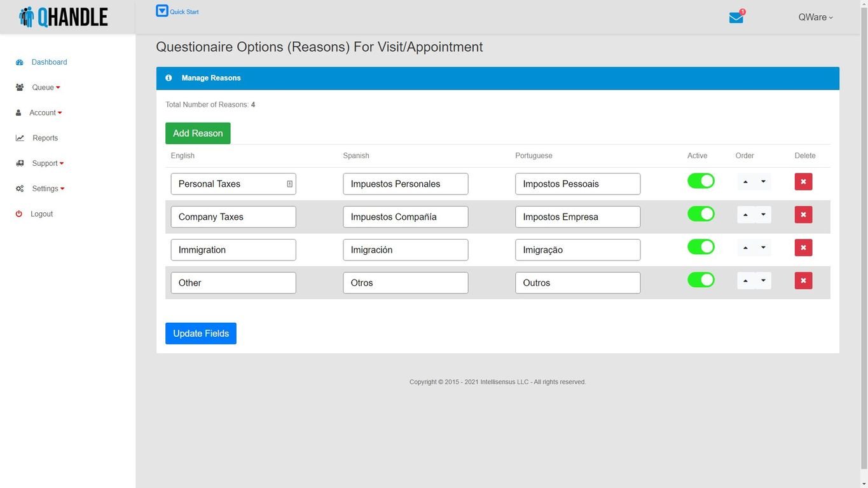Viewport: 868px width, 488px height.
Task: Toggle Company Taxes active switch
Action: (701, 214)
